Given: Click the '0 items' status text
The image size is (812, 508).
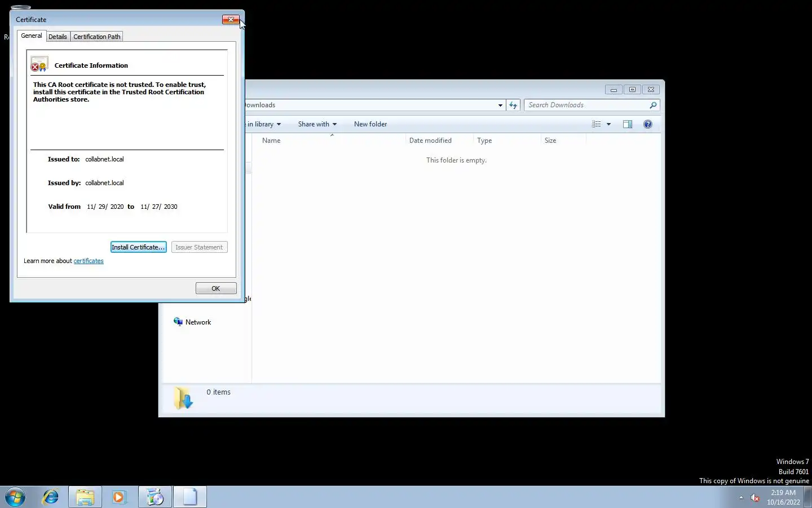Looking at the screenshot, I should (218, 392).
